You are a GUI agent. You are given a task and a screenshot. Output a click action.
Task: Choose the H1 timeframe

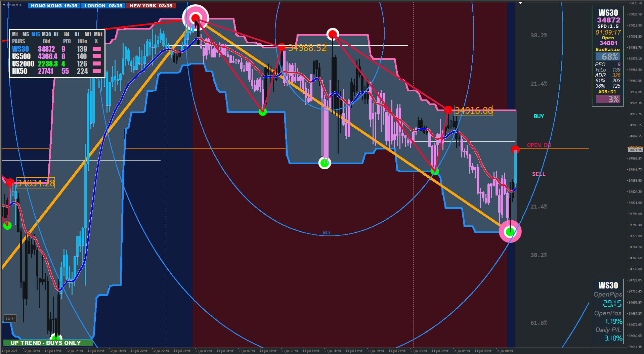point(56,34)
